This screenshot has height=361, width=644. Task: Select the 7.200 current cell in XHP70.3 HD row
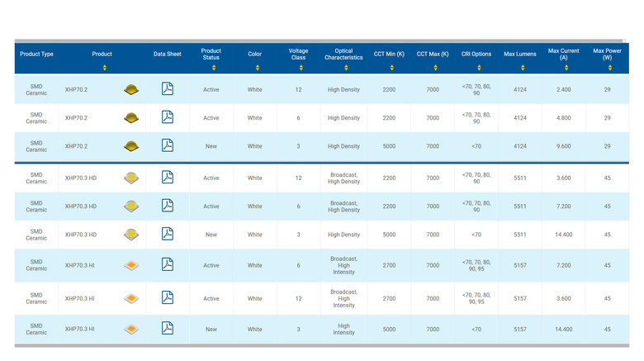tap(563, 206)
